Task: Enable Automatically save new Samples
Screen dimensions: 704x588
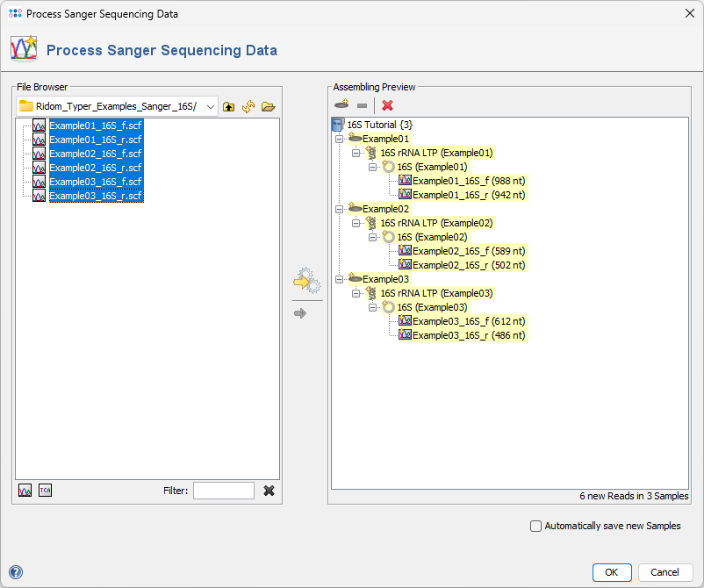Action: (x=535, y=526)
